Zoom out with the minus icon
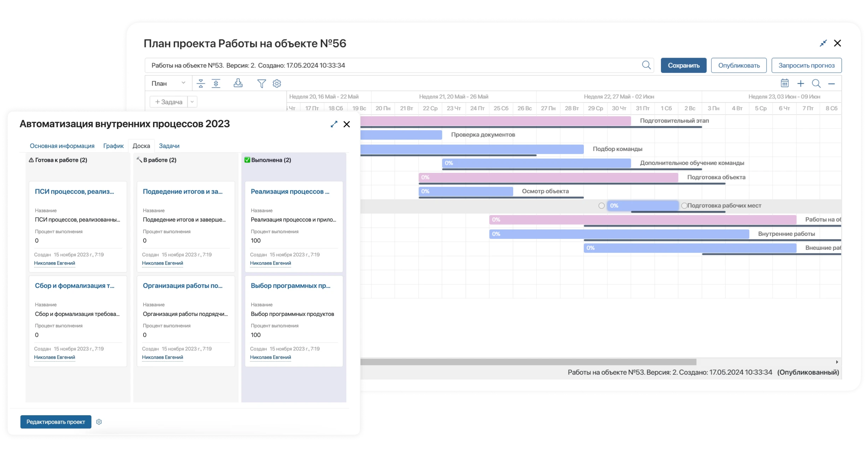This screenshot has width=868, height=458. pos(832,84)
